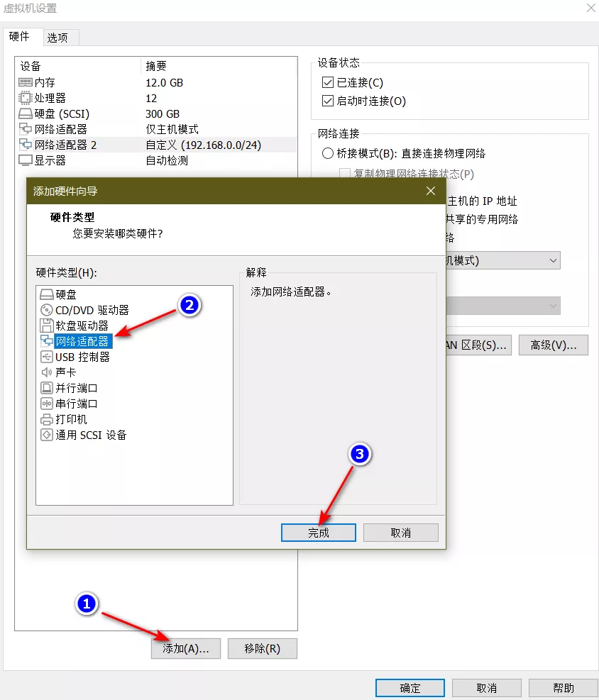Select the 桥接模式(B) radio button

[x=328, y=153]
